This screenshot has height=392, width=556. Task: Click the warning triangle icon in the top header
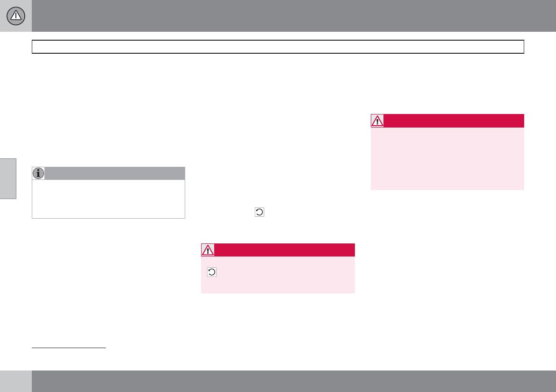click(16, 16)
